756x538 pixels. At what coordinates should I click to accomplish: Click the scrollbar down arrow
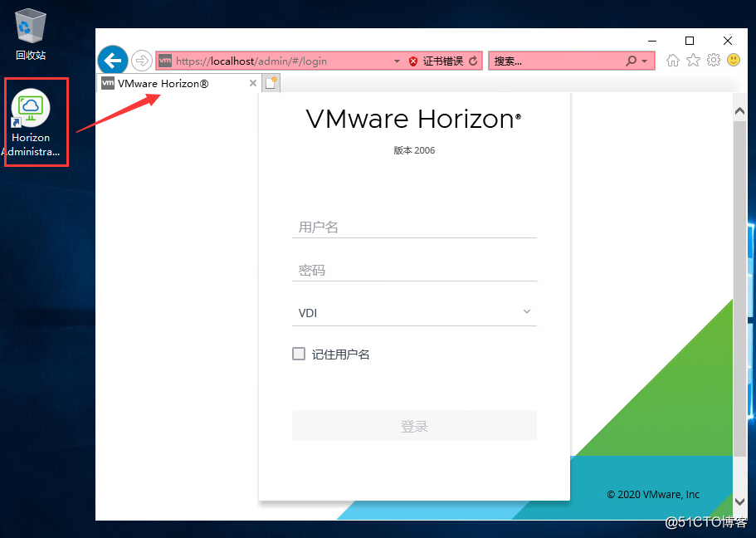pos(739,501)
